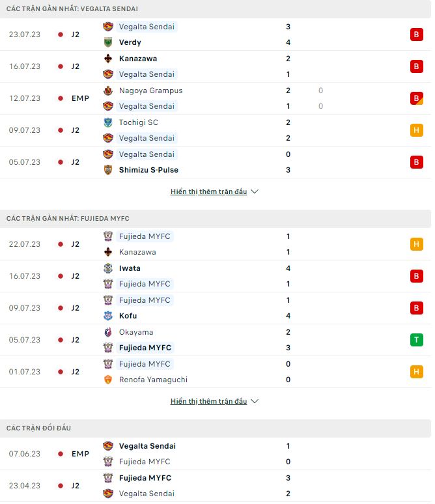Open Kanazawa team link in 16.07.23 match
Image resolution: width=435 pixels, height=504 pixels.
tap(138, 59)
